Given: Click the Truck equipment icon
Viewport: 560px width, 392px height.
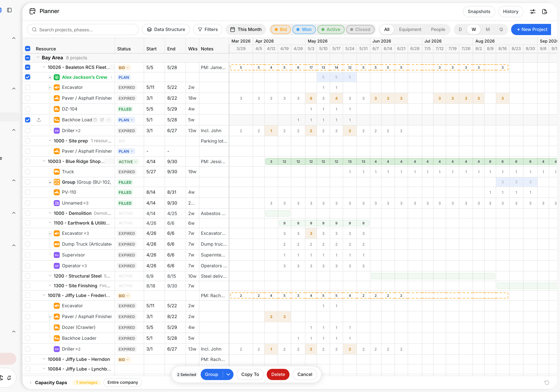Looking at the screenshot, I should pos(57,172).
